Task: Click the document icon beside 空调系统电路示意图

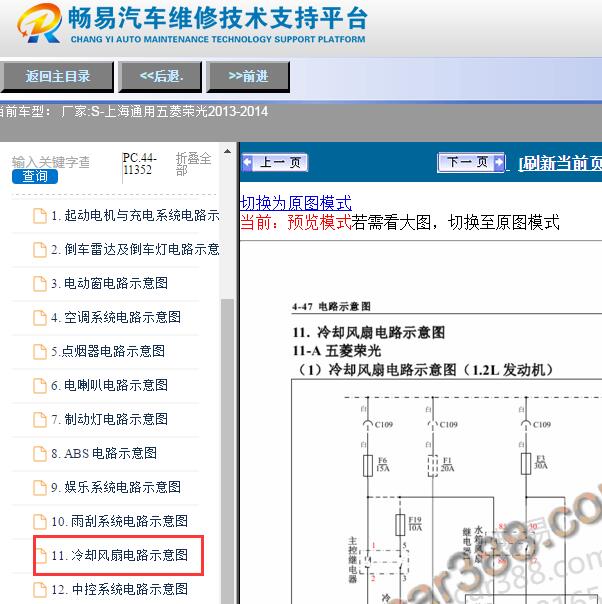Action: (40, 318)
